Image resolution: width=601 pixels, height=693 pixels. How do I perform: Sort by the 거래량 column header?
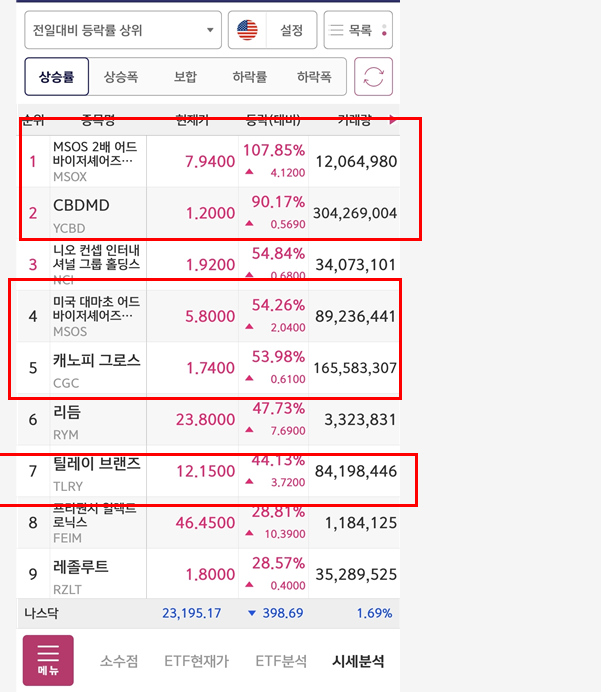(x=352, y=120)
